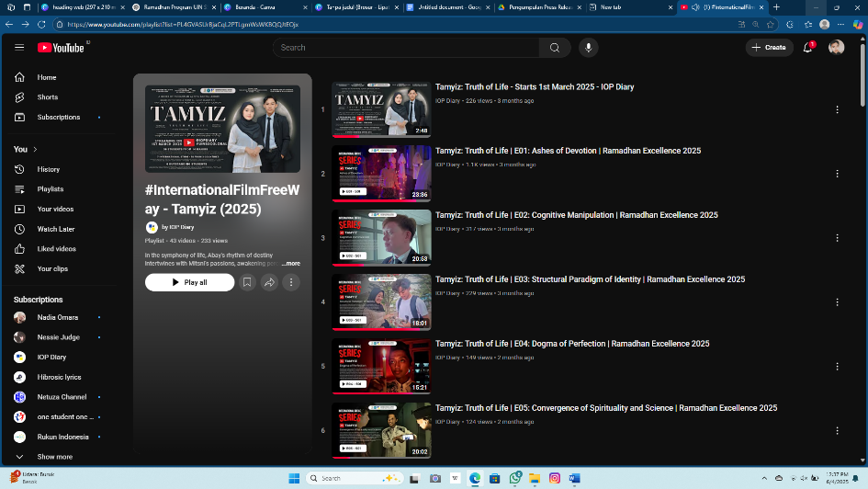Open Nessie Judge subscription

[x=60, y=337]
